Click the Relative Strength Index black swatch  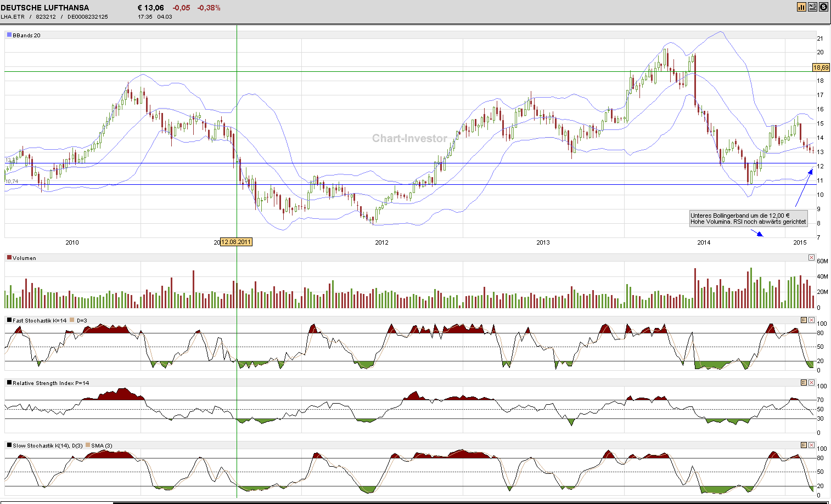click(9, 383)
